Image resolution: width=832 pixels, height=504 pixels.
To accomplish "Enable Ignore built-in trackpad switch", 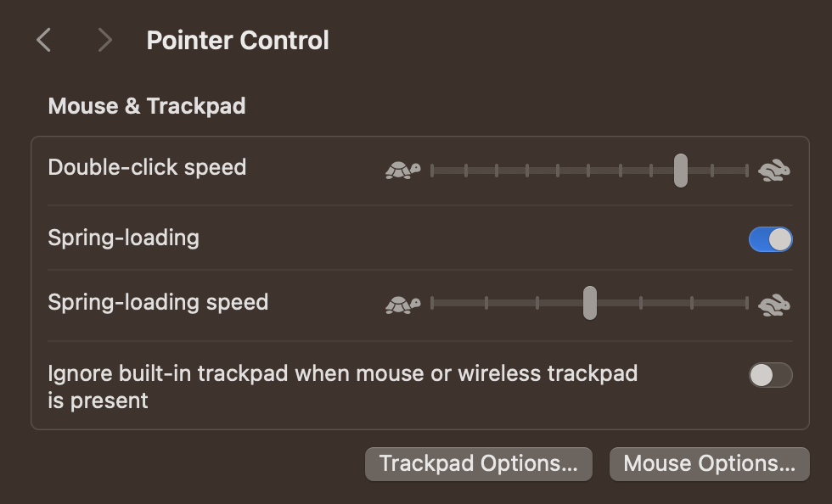I will click(x=771, y=375).
